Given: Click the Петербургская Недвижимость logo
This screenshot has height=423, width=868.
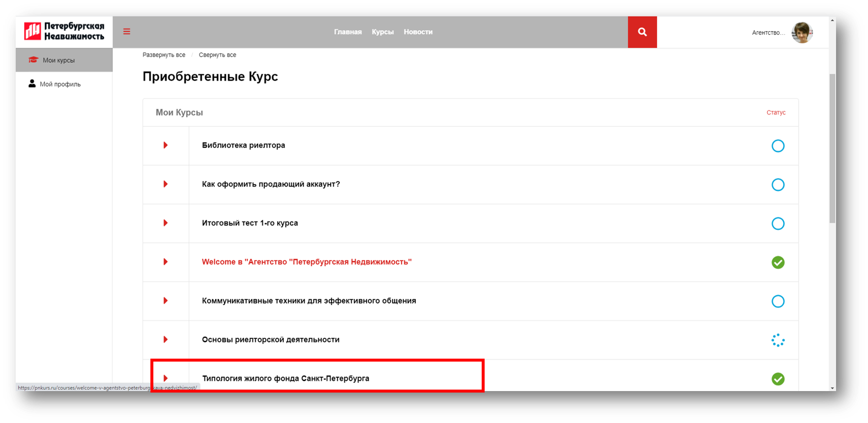Looking at the screenshot, I should point(64,31).
